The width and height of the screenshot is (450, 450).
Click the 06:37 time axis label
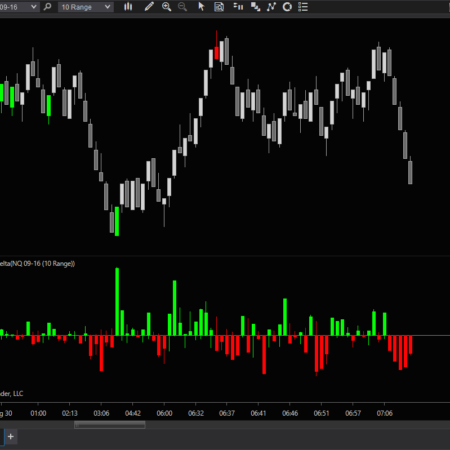[x=227, y=413]
